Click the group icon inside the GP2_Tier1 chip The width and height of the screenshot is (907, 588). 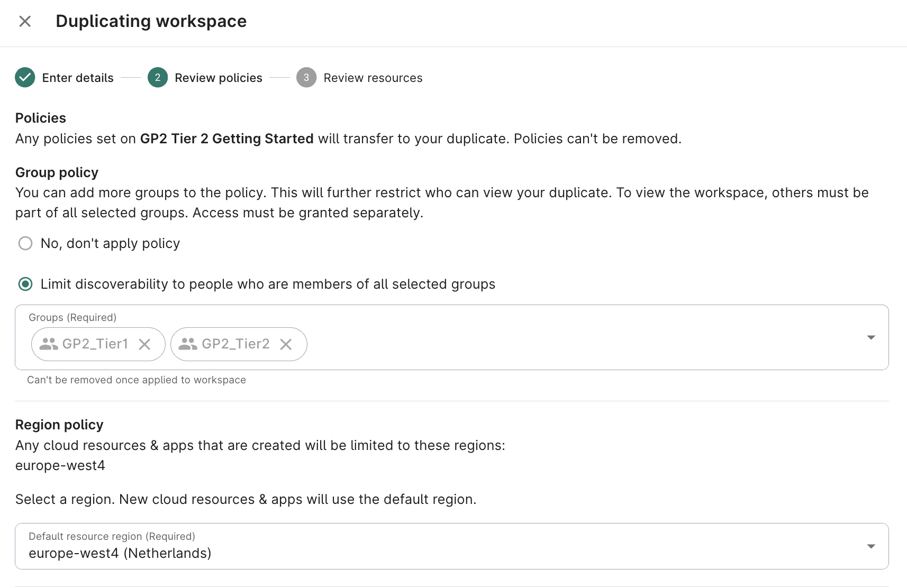tap(49, 344)
